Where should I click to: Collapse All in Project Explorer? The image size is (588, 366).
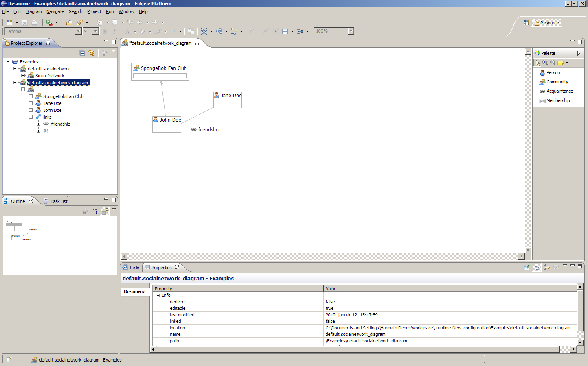pos(82,53)
